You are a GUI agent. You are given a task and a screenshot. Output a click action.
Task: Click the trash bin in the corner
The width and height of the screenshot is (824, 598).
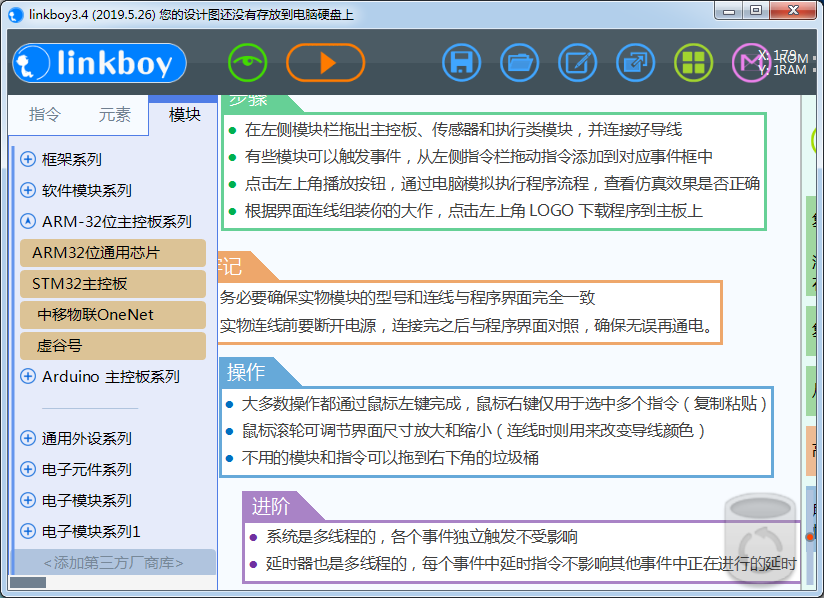click(x=760, y=536)
